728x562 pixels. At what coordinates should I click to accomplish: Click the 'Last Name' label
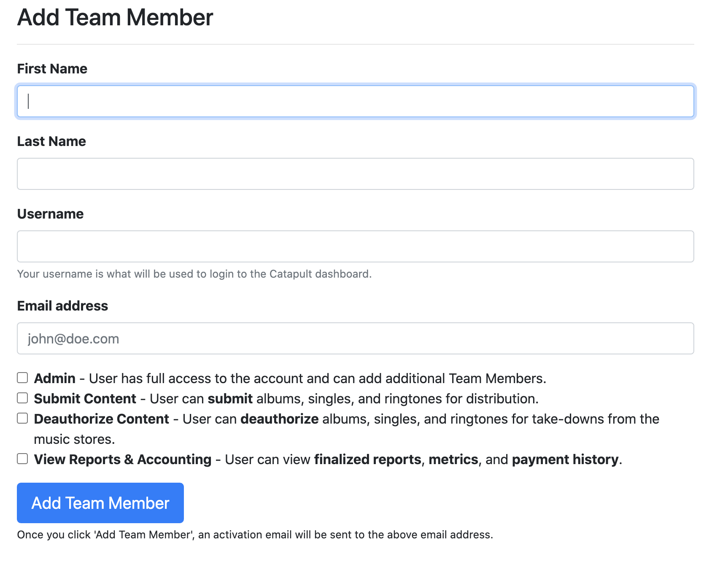tap(51, 141)
